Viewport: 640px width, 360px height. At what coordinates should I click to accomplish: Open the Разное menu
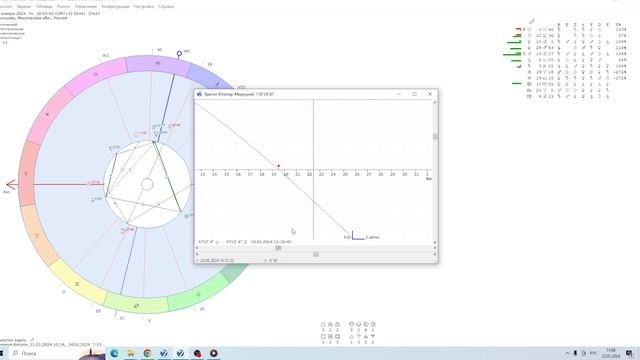[x=63, y=7]
